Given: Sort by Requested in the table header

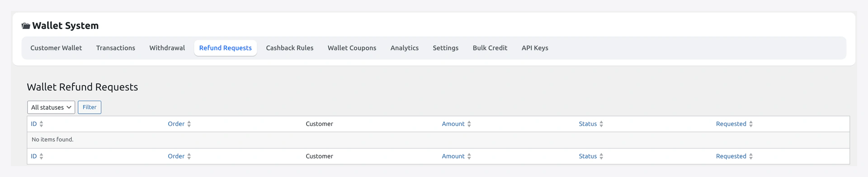Looking at the screenshot, I should click(x=734, y=124).
